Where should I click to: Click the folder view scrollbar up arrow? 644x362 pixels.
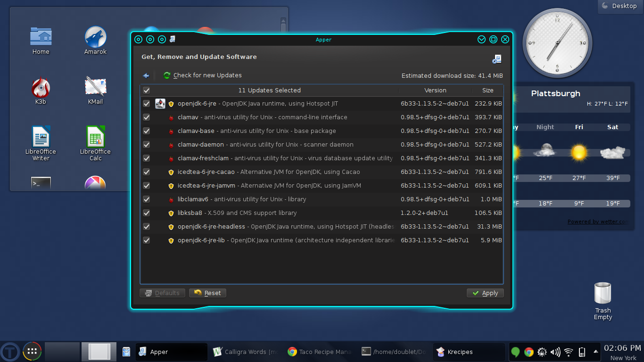(x=283, y=20)
